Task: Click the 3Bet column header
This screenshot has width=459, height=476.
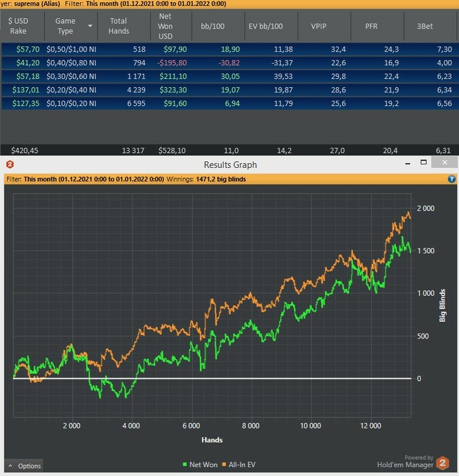Action: [x=425, y=27]
